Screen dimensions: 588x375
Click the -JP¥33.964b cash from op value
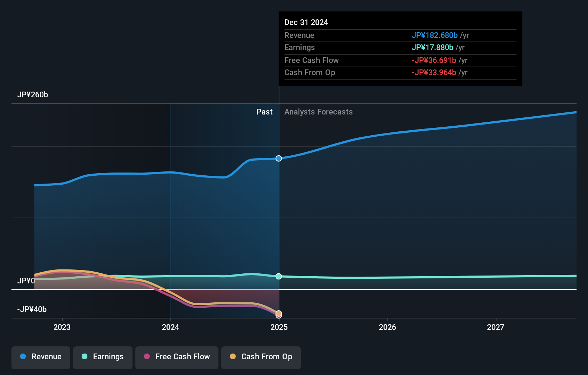tap(434, 73)
